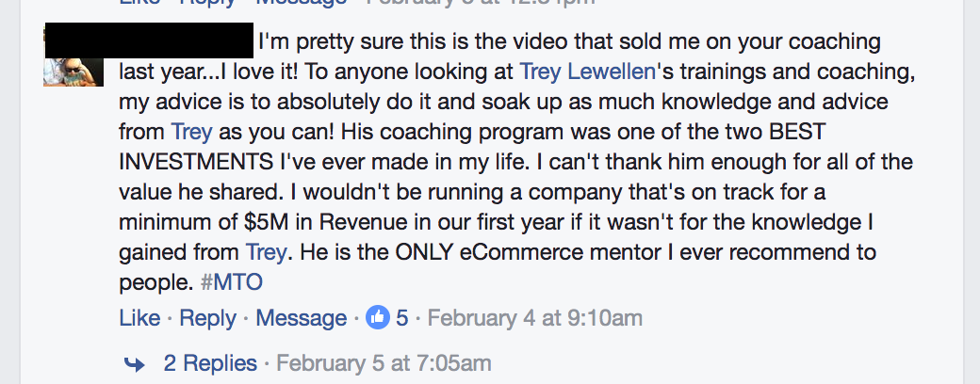Viewport: 980px width, 384px height.
Task: Message the author of the coaching comment
Action: 301,318
